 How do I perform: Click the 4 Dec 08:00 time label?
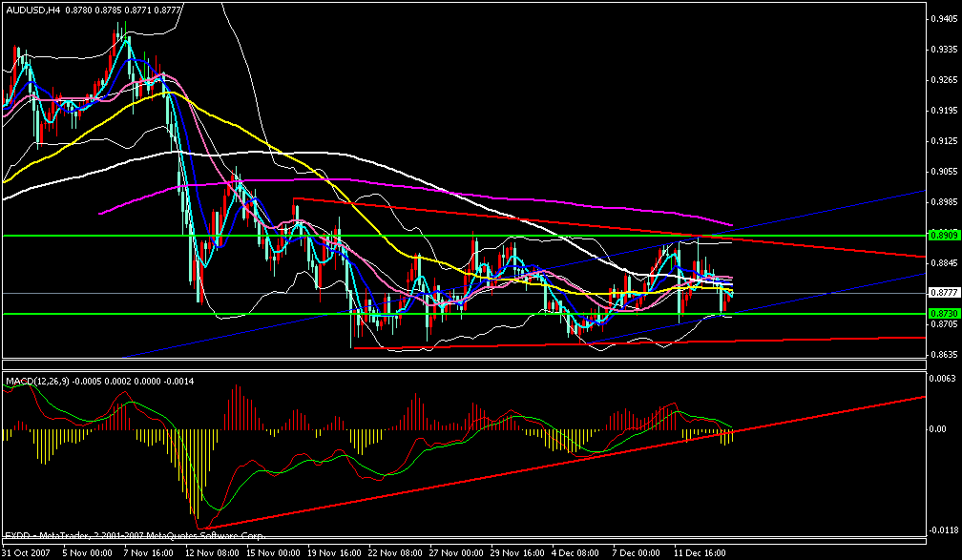click(575, 553)
